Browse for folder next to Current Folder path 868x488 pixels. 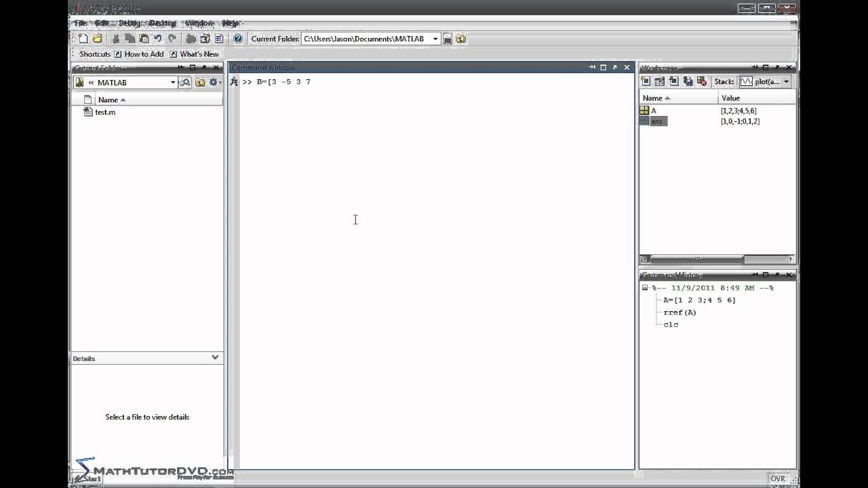[x=448, y=39]
